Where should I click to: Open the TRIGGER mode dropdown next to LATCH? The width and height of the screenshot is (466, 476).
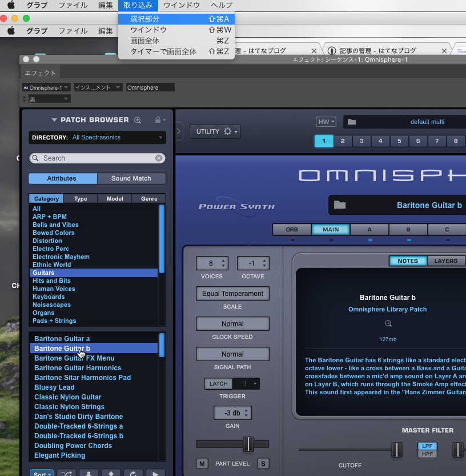[246, 384]
